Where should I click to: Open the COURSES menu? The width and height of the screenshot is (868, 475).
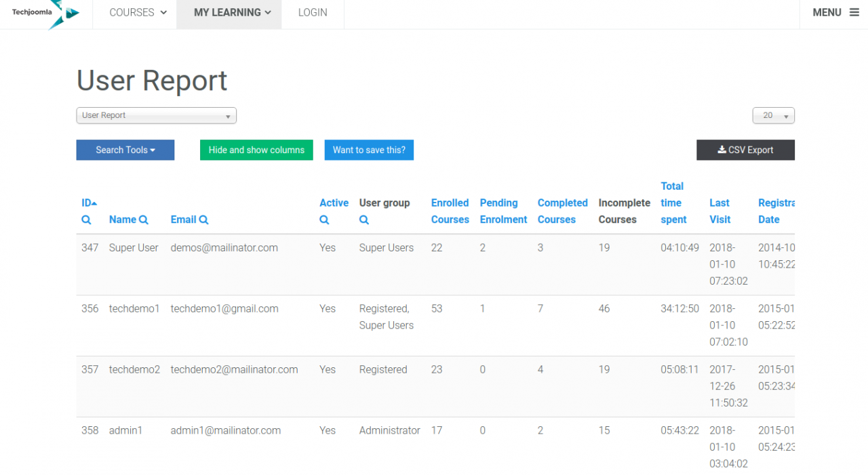(x=138, y=13)
